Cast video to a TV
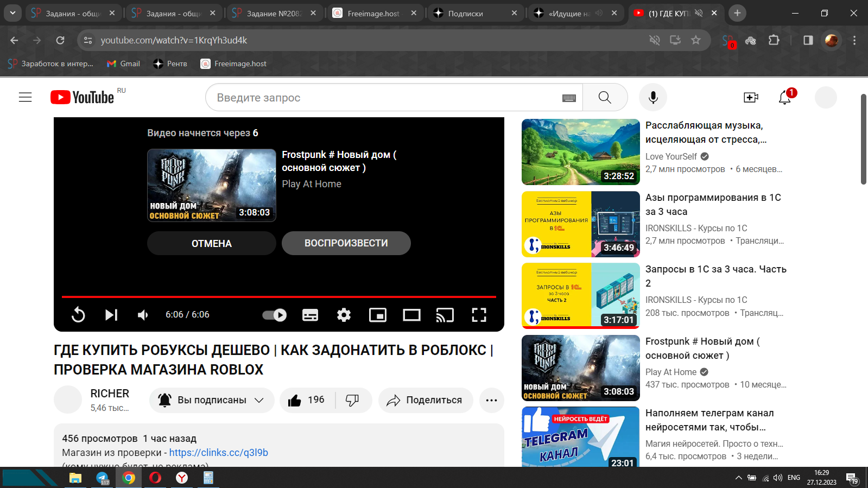The height and width of the screenshot is (488, 868). 445,315
